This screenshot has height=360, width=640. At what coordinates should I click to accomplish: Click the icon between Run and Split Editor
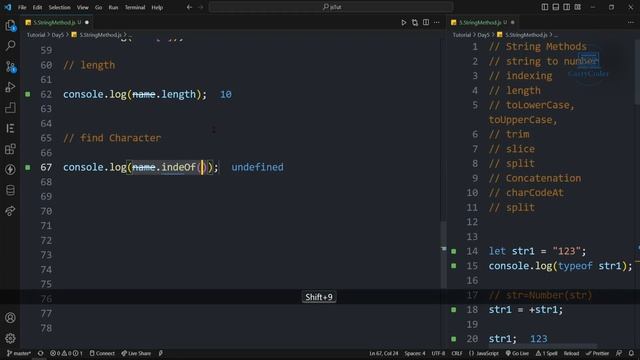click(x=415, y=22)
